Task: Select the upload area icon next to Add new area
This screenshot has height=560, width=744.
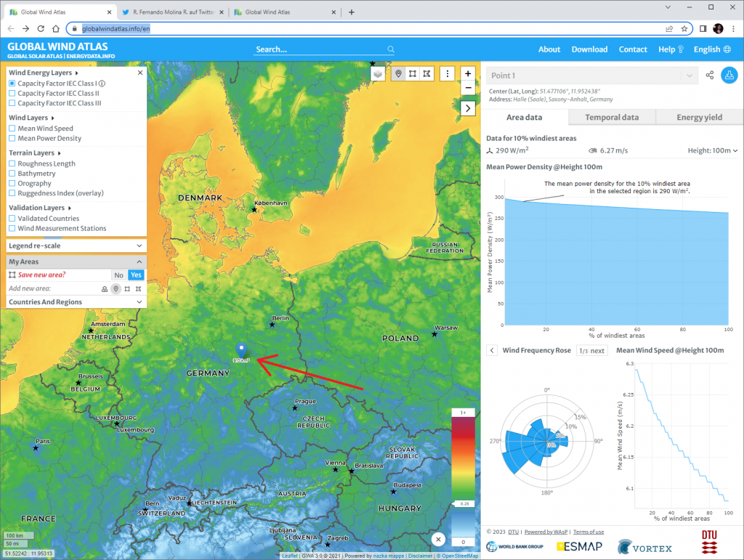Action: pyautogui.click(x=105, y=288)
